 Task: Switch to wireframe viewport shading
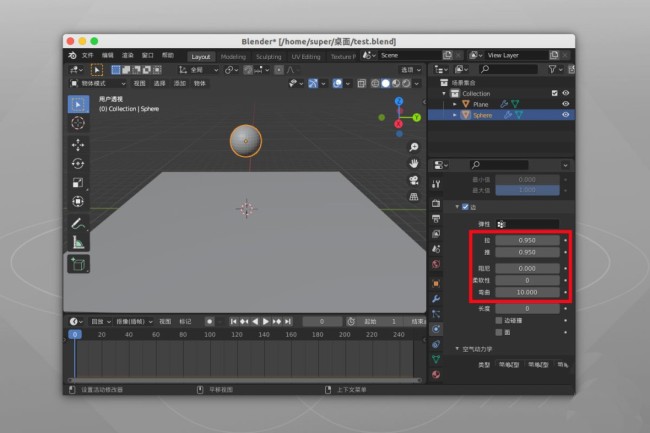(375, 84)
